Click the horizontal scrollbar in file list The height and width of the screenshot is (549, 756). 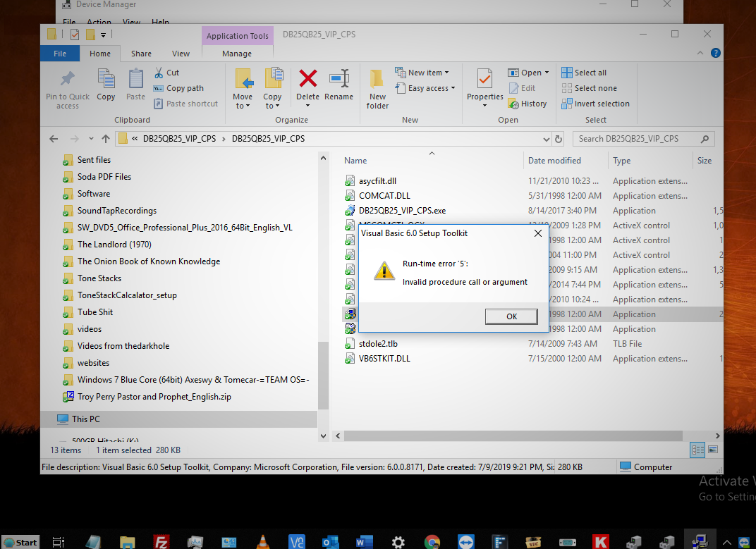tap(513, 436)
